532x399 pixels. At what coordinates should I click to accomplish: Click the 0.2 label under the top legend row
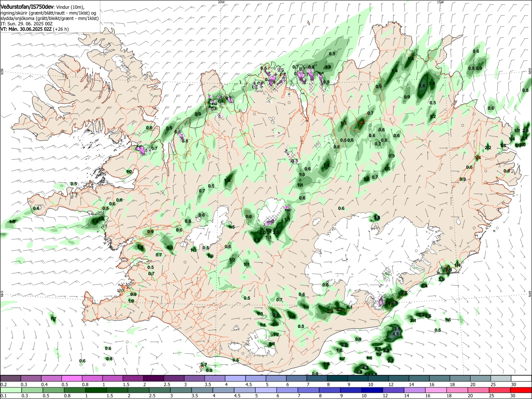click(x=3, y=384)
